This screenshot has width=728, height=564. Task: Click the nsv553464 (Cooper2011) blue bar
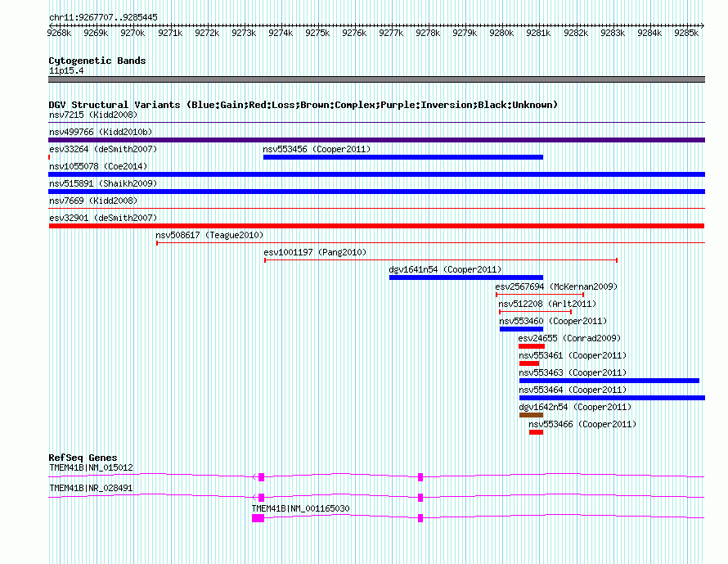coord(612,398)
